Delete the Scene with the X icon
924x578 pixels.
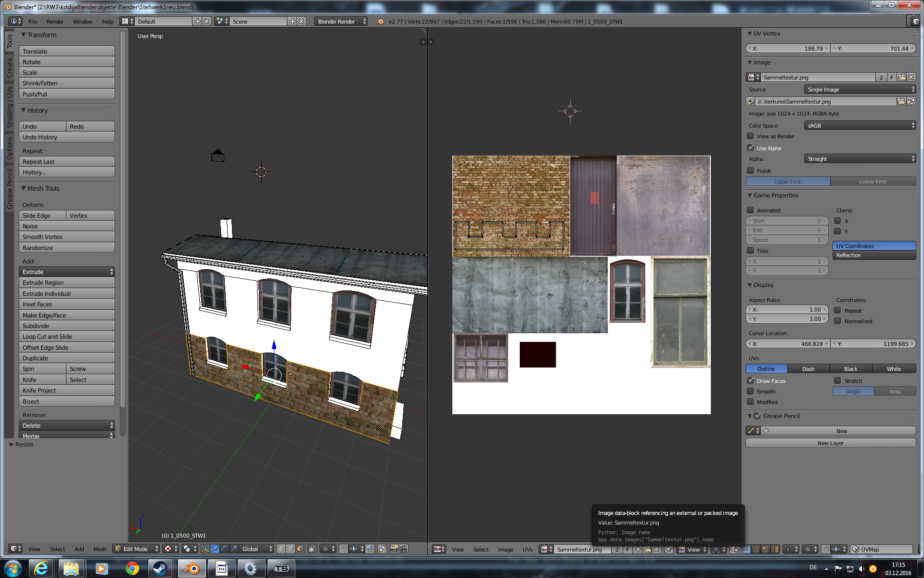[x=301, y=21]
